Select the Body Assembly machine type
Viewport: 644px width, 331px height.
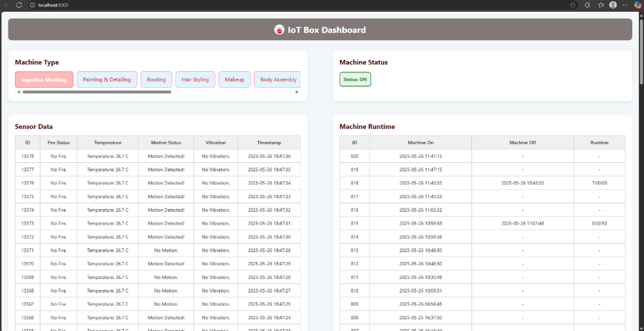(278, 79)
